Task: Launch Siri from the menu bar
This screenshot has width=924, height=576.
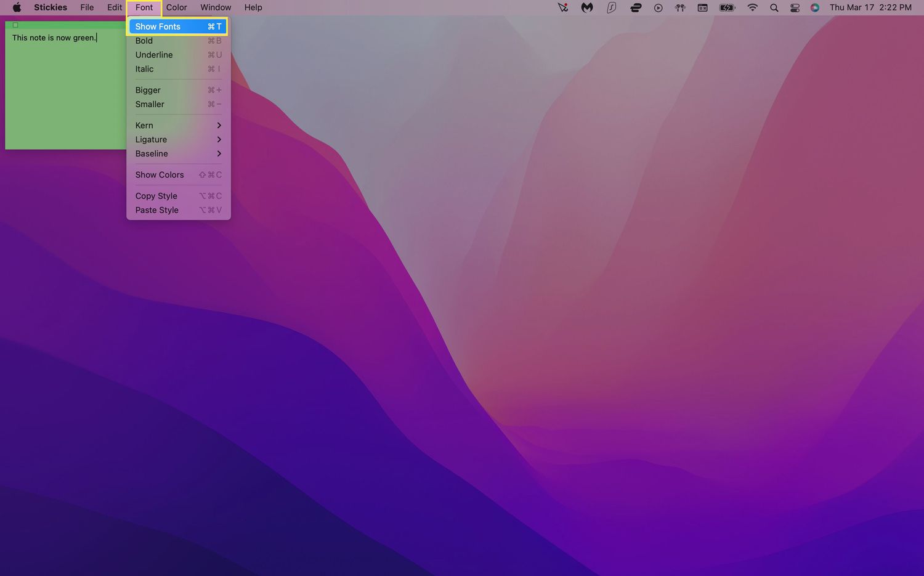Action: tap(815, 7)
